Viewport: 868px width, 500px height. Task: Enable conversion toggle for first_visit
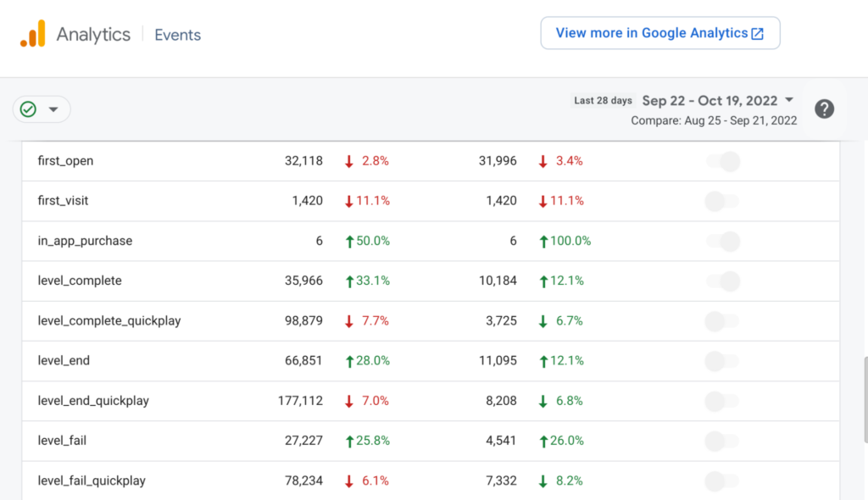721,201
